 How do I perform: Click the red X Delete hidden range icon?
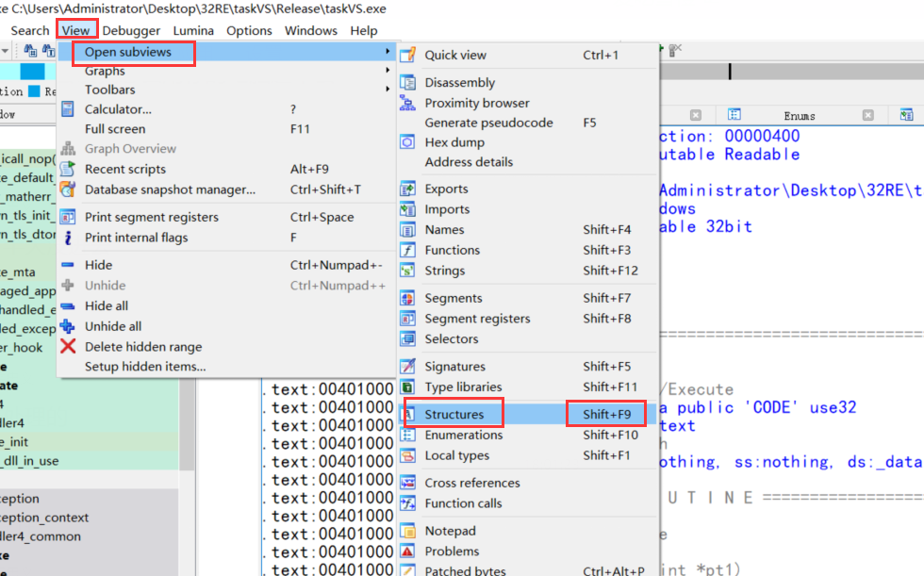pos(68,346)
